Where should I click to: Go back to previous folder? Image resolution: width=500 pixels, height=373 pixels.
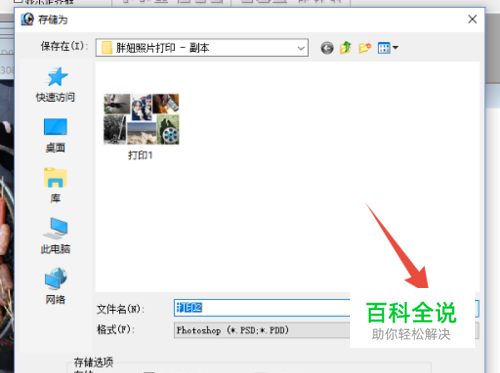327,48
